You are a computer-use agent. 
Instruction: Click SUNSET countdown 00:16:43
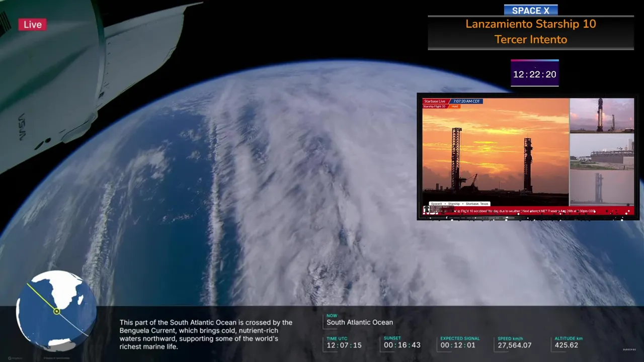pos(402,345)
